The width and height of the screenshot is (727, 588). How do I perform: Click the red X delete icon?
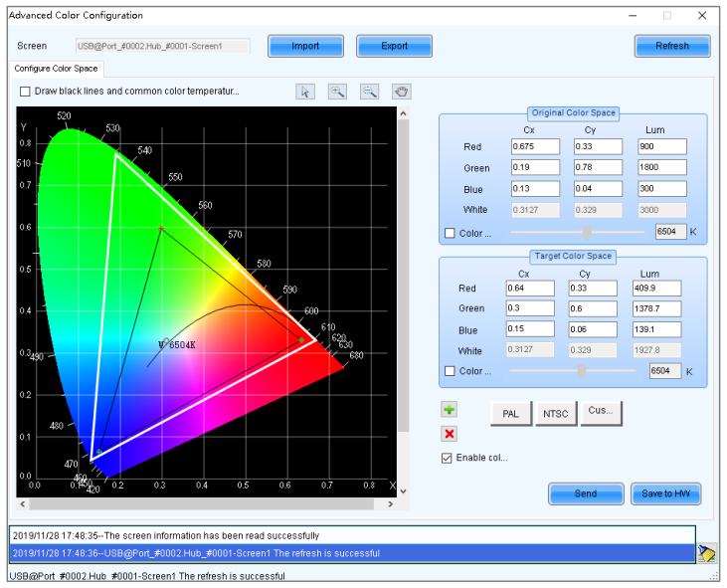coord(449,434)
